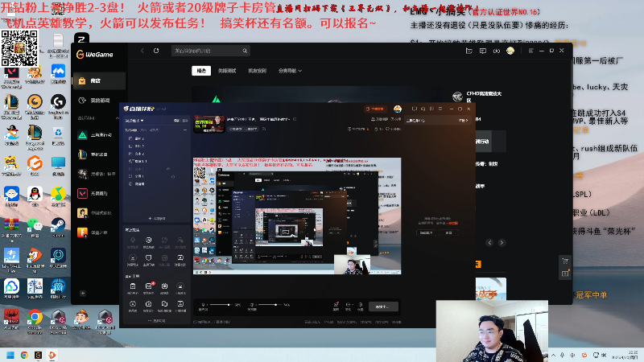
Task: Open Windows Start menu
Action: point(10,355)
